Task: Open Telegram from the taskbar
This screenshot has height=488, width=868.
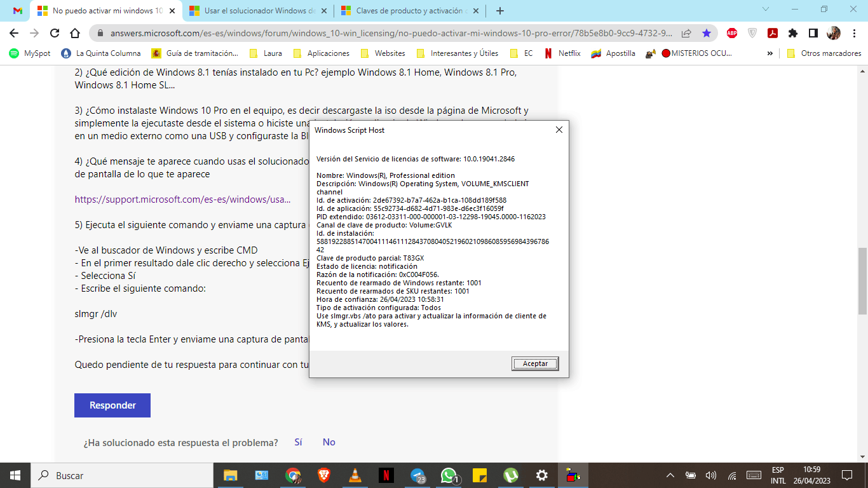Action: [417, 475]
